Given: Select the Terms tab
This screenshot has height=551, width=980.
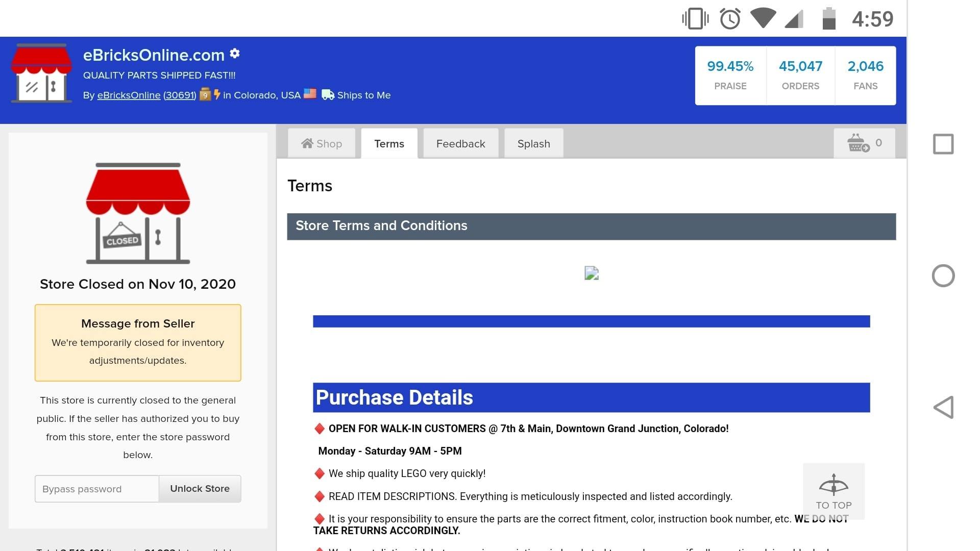Looking at the screenshot, I should tap(389, 143).
